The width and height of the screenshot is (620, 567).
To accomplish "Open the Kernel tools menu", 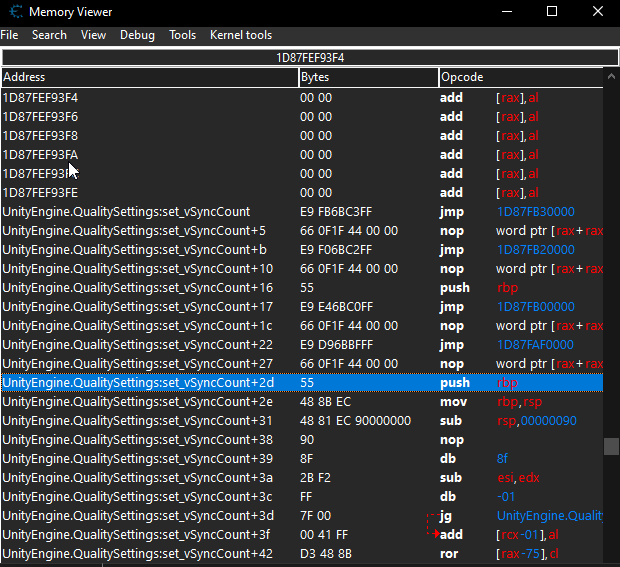I will [x=240, y=35].
